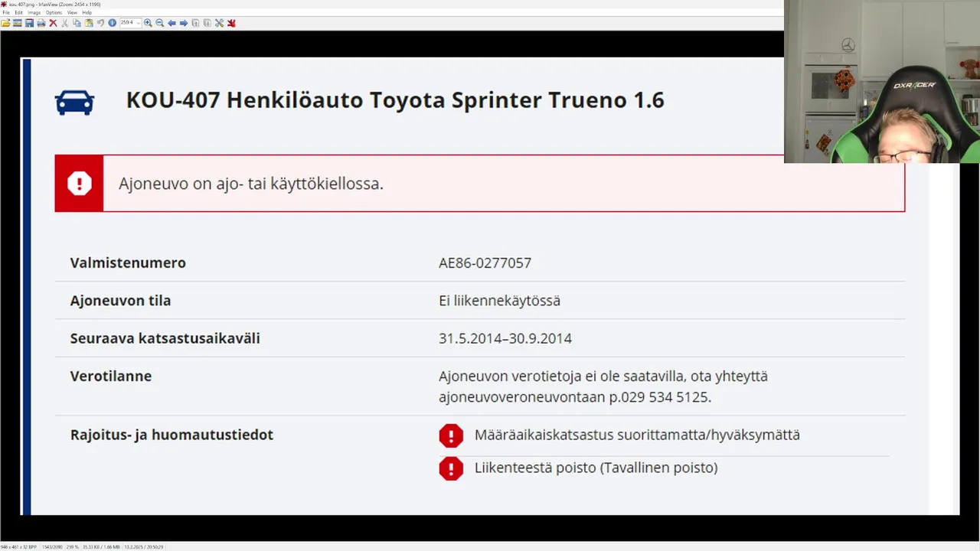Image resolution: width=980 pixels, height=551 pixels.
Task: Go to the next file with the right arrow
Action: click(184, 23)
